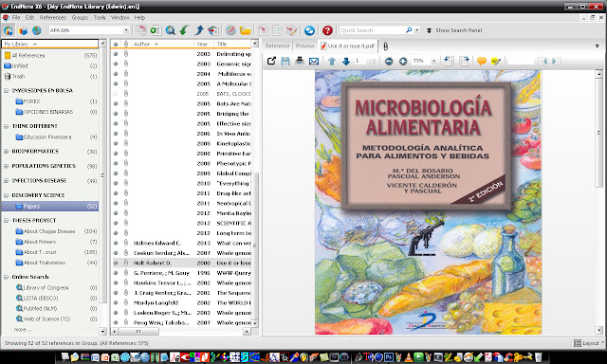Zoom out PDF with minus icon
The height and width of the screenshot is (364, 607).
point(389,61)
